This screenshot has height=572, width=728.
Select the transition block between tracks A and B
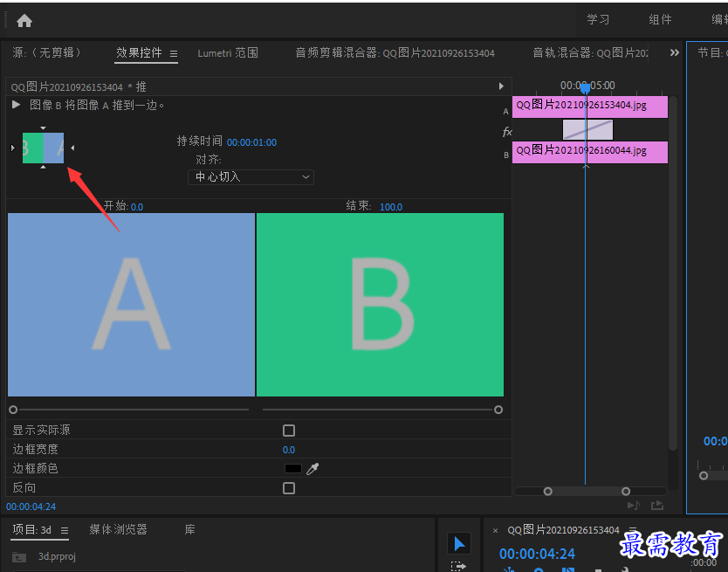587,129
